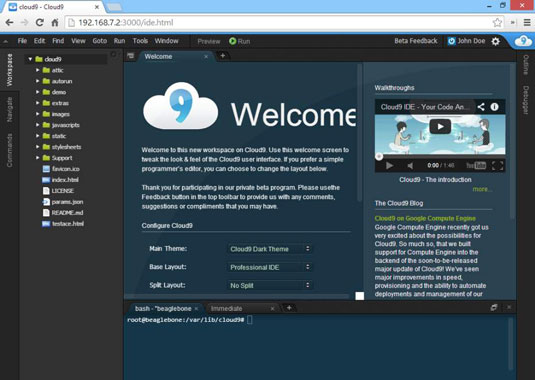Open the Outline side panel
535x380 pixels.
pos(526,65)
